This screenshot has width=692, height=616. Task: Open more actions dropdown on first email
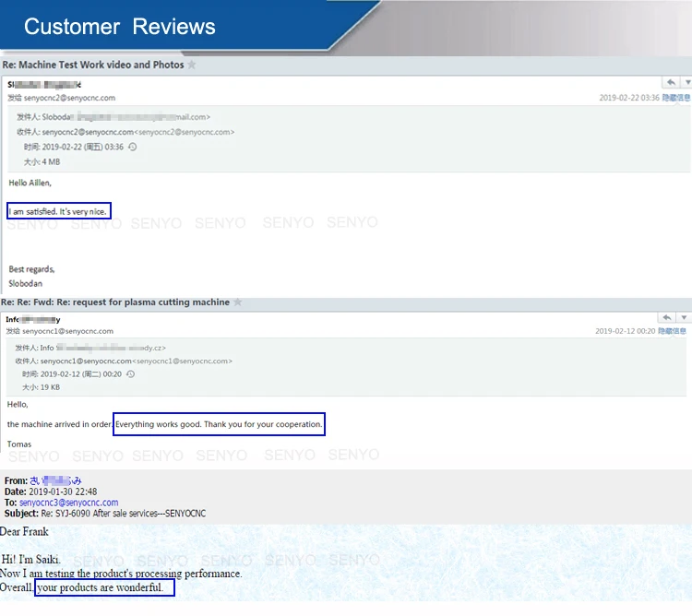click(x=686, y=82)
